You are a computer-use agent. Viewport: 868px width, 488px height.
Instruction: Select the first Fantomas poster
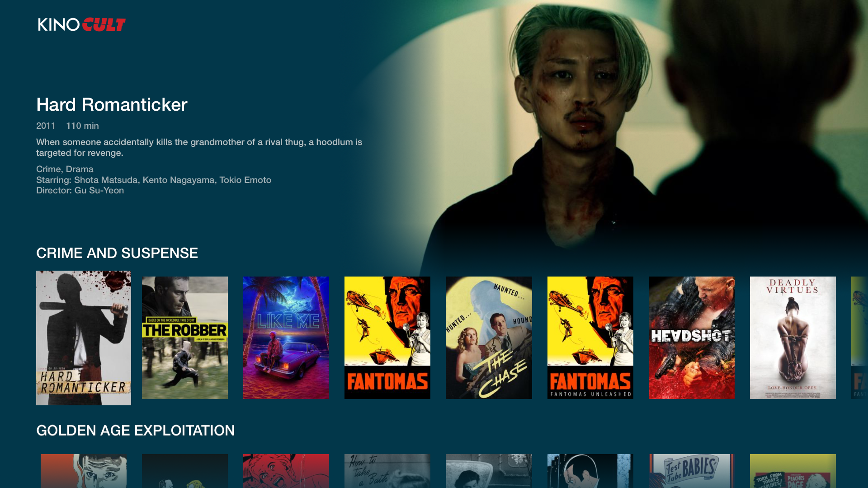[x=387, y=338]
